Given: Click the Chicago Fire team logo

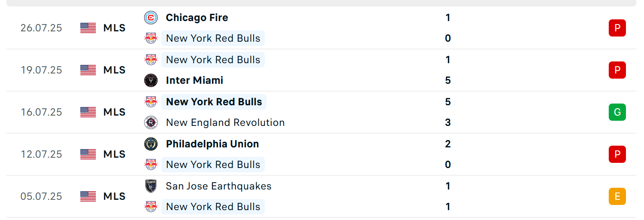Looking at the screenshot, I should point(151,18).
